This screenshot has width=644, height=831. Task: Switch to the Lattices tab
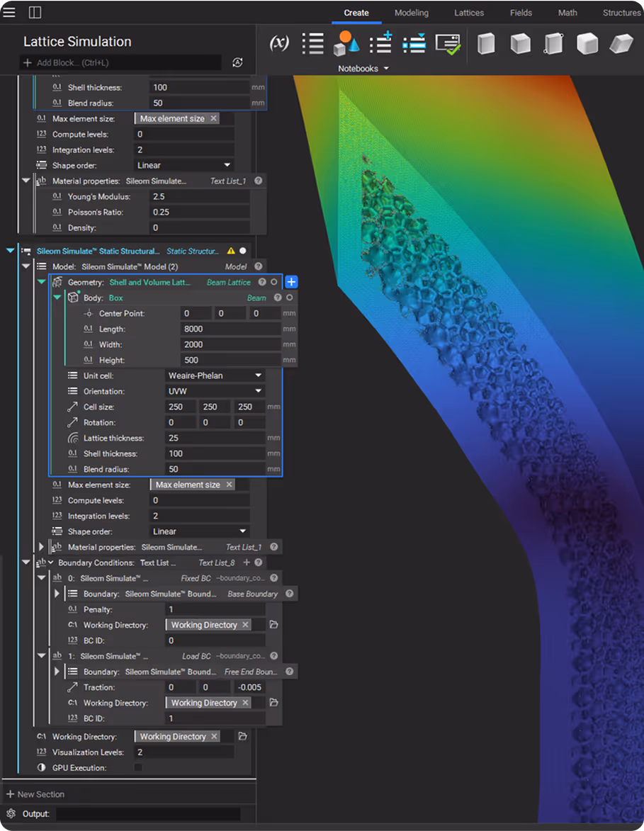pyautogui.click(x=468, y=13)
